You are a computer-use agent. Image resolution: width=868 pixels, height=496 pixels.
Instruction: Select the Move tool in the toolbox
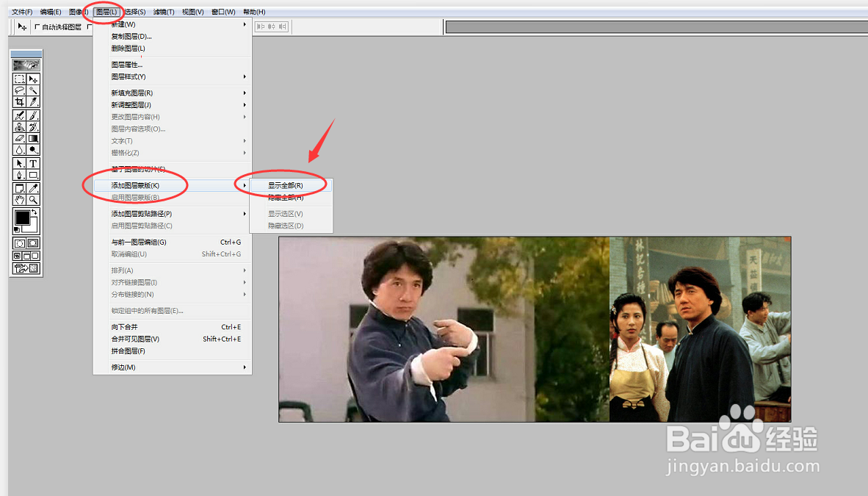(x=33, y=79)
